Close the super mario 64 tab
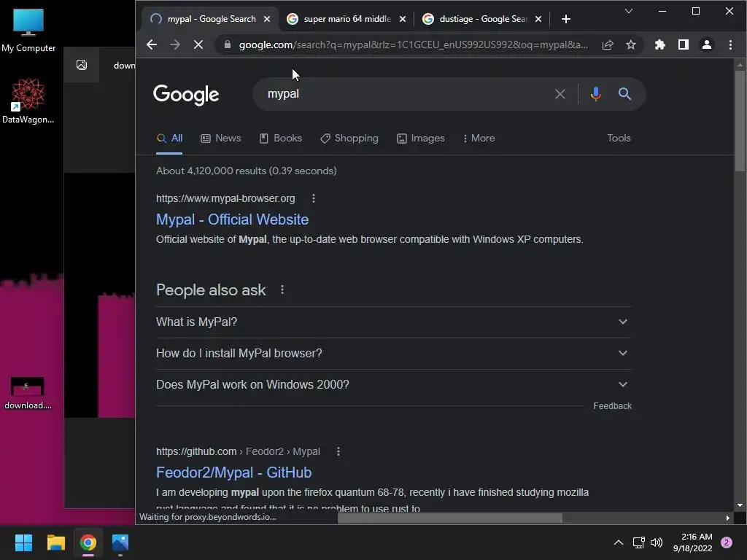 pos(403,19)
